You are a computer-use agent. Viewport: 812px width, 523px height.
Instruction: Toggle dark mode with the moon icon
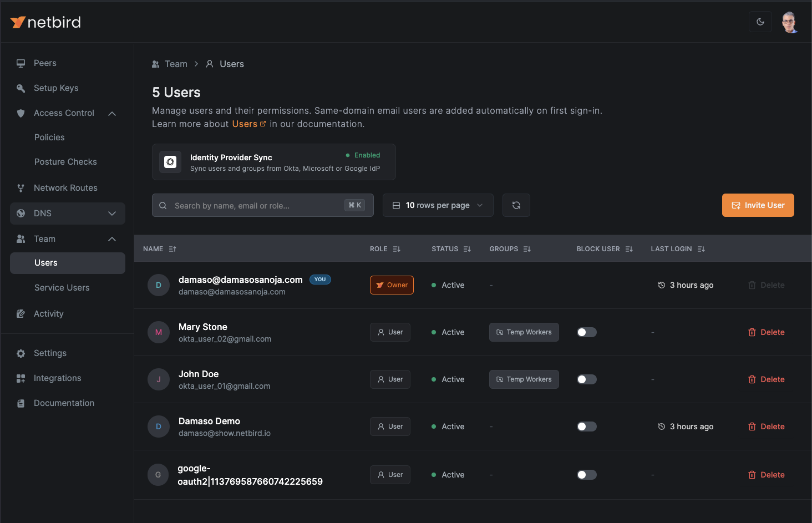pyautogui.click(x=760, y=21)
